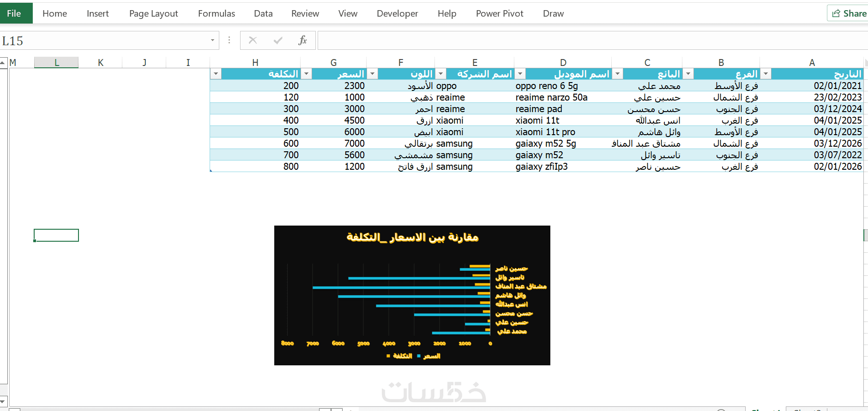The height and width of the screenshot is (411, 868).
Task: Select the chart title text
Action: coord(412,237)
